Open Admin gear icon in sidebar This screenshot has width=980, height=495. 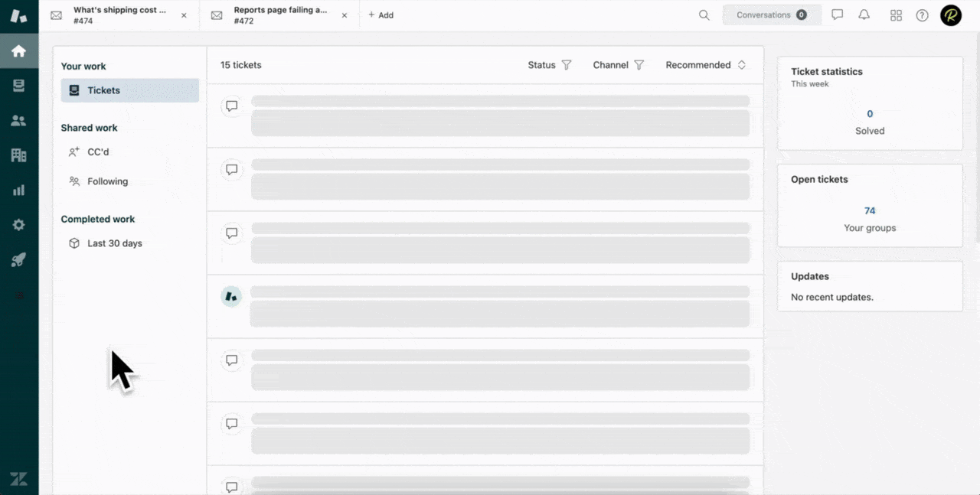(19, 225)
